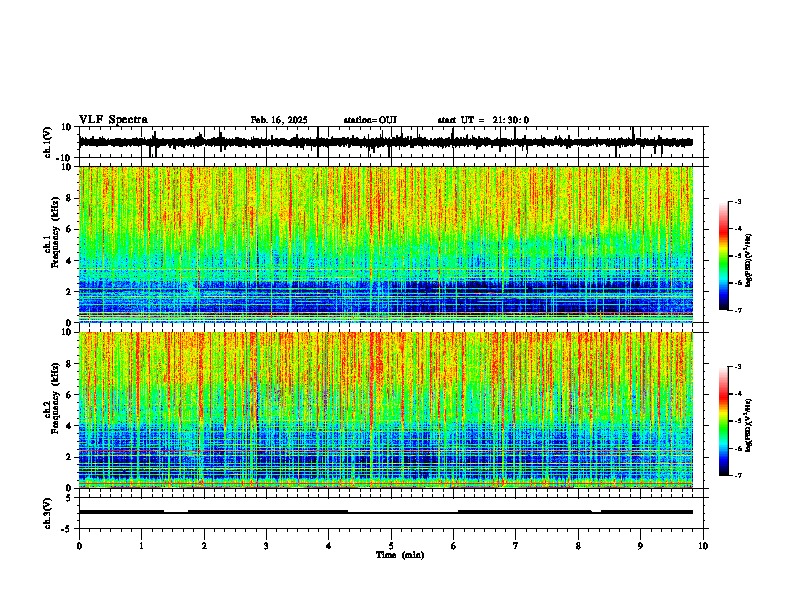Click ch.1 frequency tick label "2"
792x612 pixels.
pos(70,292)
